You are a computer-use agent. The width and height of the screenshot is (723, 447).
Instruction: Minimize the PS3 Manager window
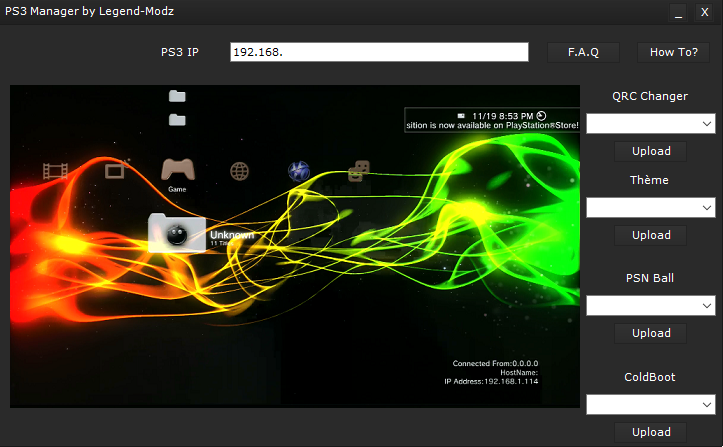click(678, 12)
